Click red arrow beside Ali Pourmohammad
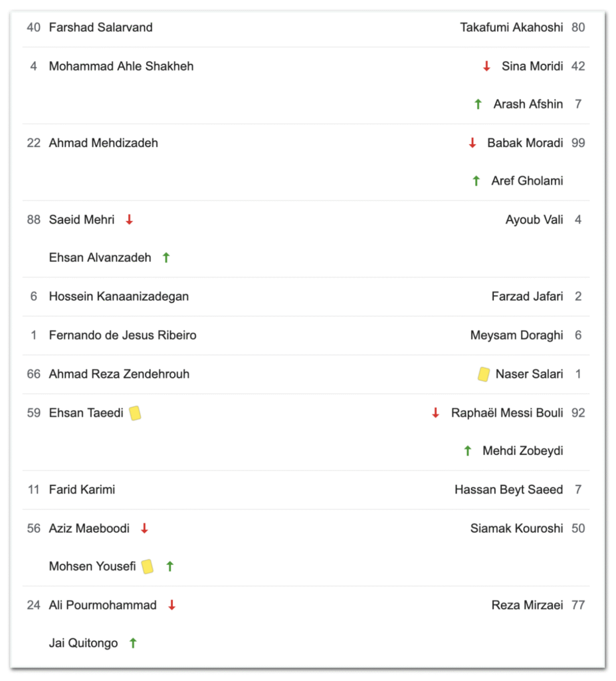Viewport: 616px width, 681px height. point(171,605)
